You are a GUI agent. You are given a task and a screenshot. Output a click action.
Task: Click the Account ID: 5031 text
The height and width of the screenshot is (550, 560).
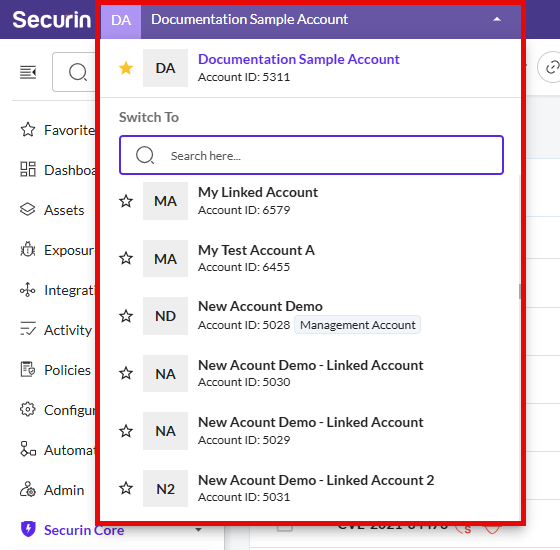pyautogui.click(x=244, y=497)
